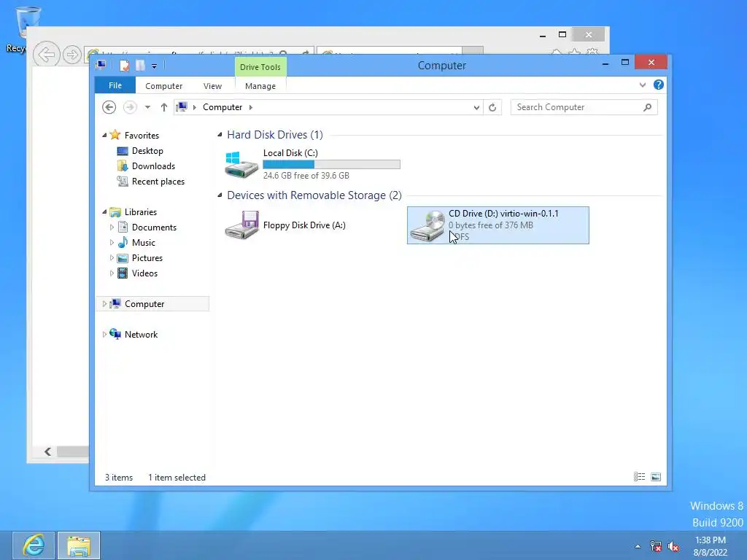The width and height of the screenshot is (747, 560).
Task: Refresh the Computer folder view
Action: [492, 107]
